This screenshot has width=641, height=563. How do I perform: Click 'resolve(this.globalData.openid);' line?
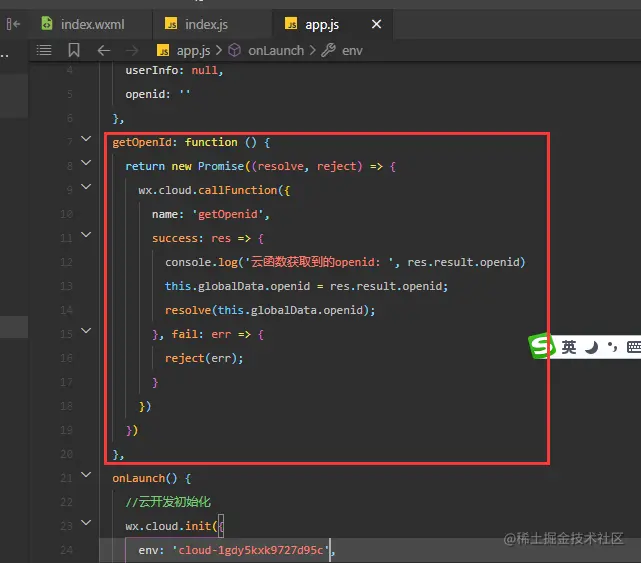(270, 310)
